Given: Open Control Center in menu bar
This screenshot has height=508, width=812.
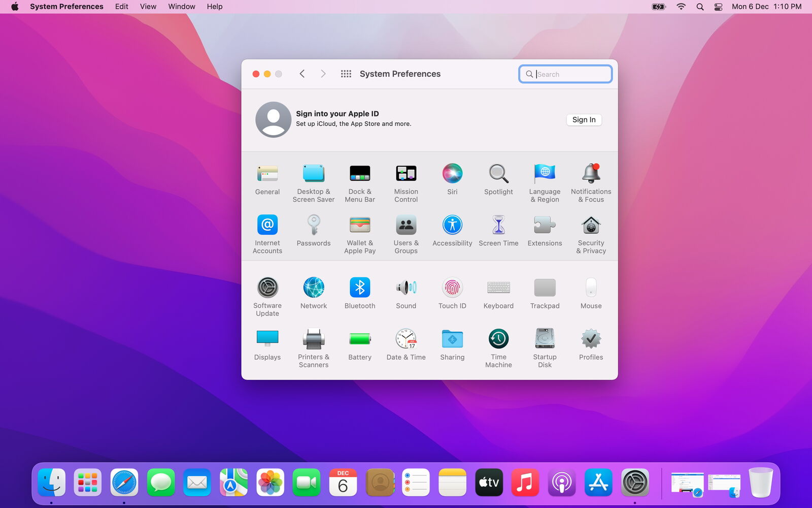Looking at the screenshot, I should (x=718, y=7).
